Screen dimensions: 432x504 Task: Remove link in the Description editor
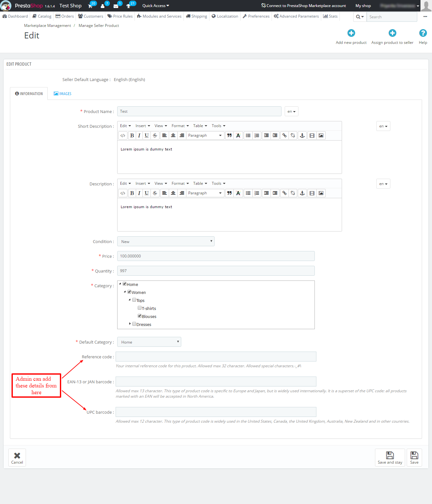(293, 193)
